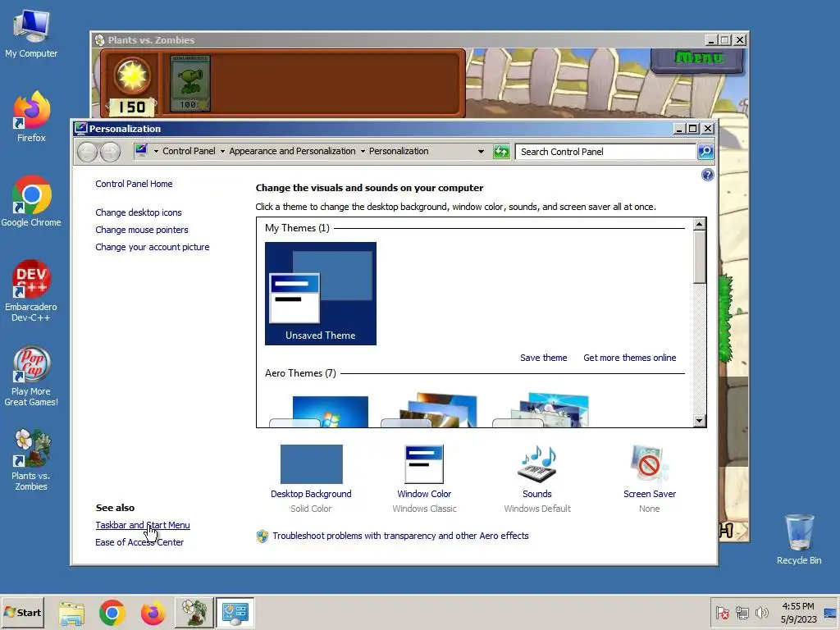Viewport: 840px width, 630px height.
Task: Expand arrow after Appearance and Personalization breadcrumb
Action: (x=363, y=152)
